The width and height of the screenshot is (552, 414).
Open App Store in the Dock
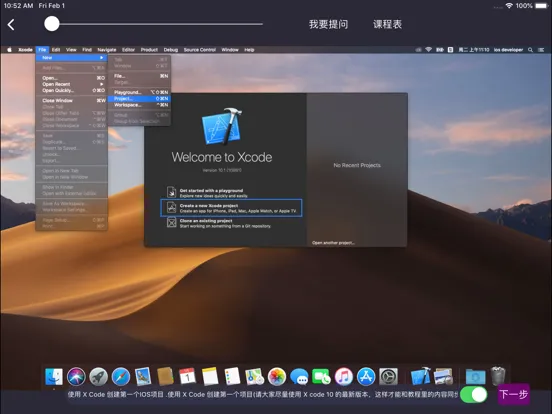pos(366,377)
